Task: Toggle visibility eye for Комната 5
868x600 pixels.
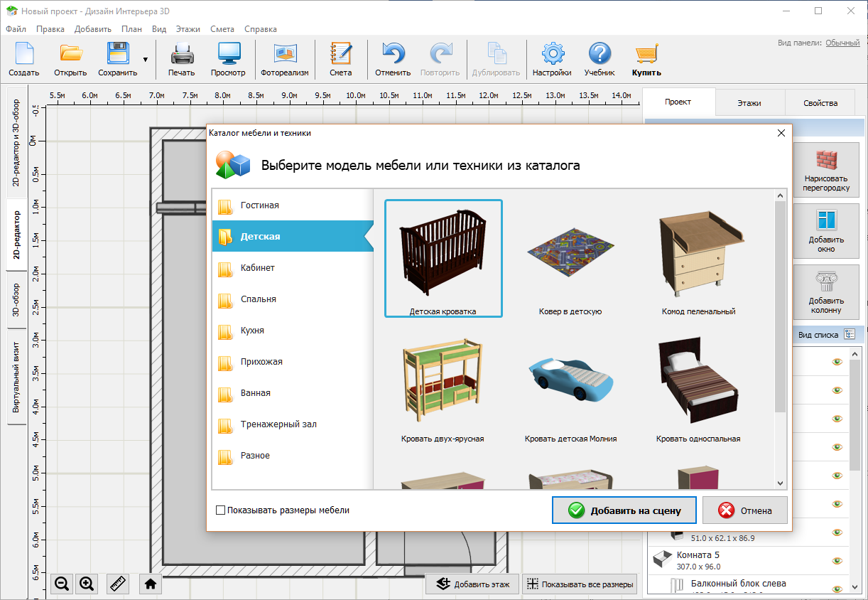Action: click(x=837, y=560)
